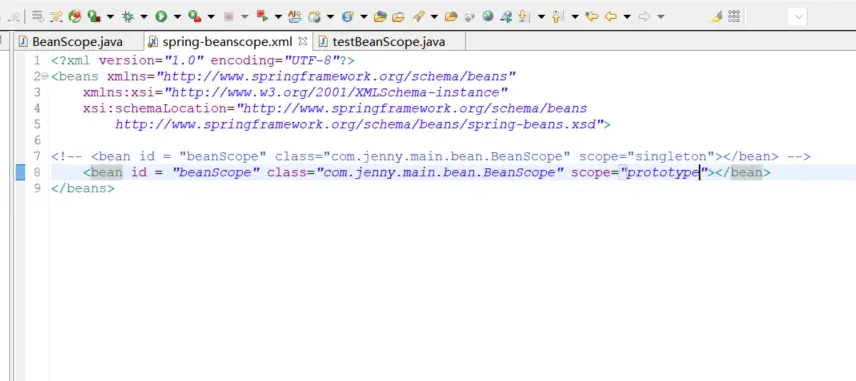Open the web browser globe icon
Screen dimensions: 856x381
[x=488, y=16]
